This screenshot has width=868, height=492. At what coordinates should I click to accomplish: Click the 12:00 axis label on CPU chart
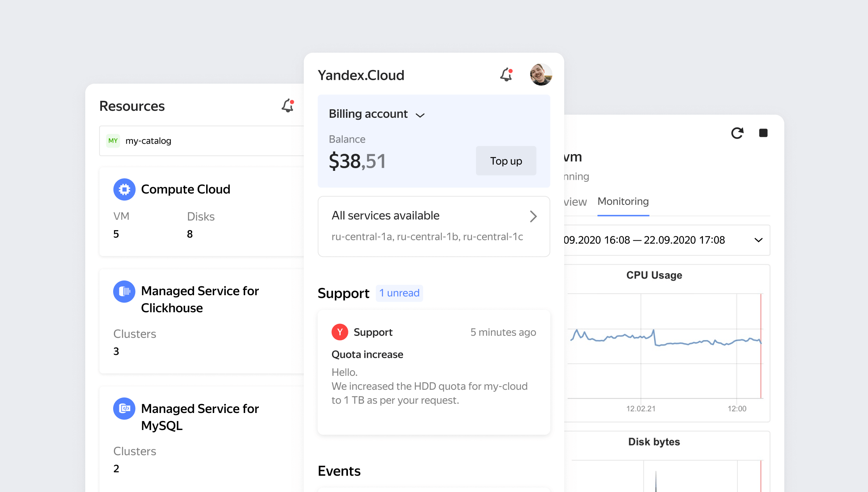(x=737, y=409)
